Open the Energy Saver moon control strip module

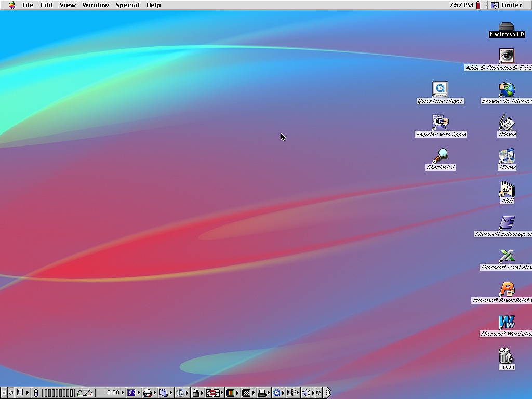click(x=131, y=393)
